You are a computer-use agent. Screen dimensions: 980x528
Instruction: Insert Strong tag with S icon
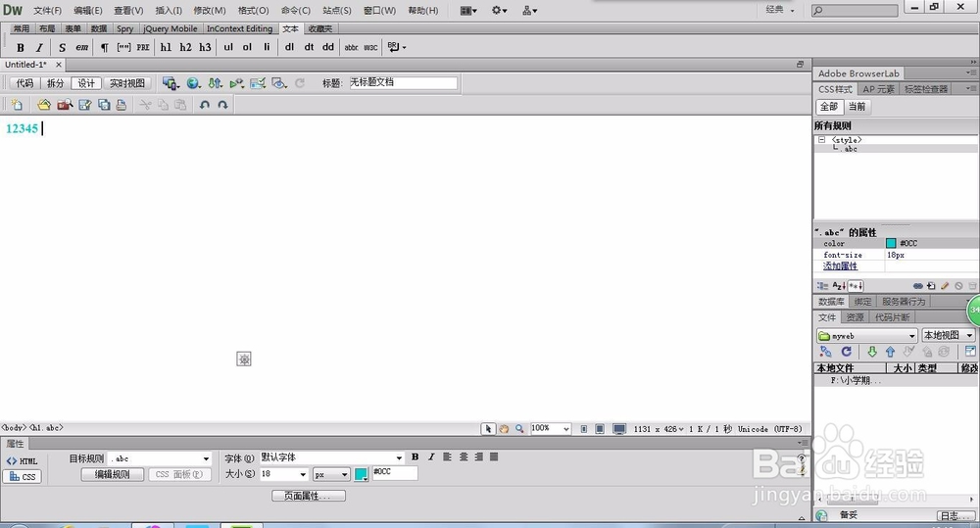(x=62, y=47)
